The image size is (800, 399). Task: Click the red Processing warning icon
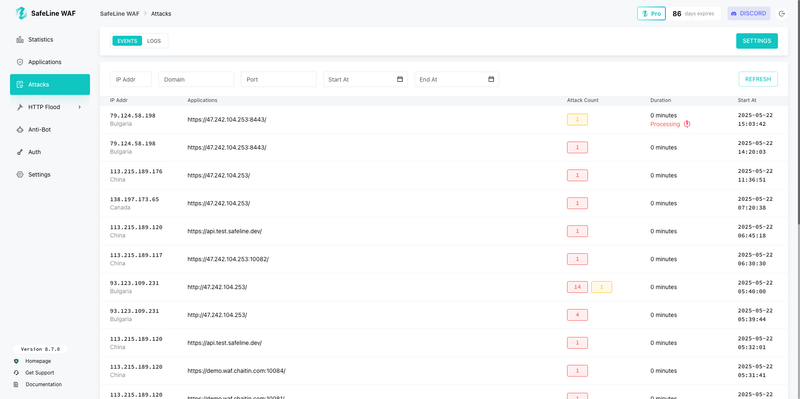(687, 124)
